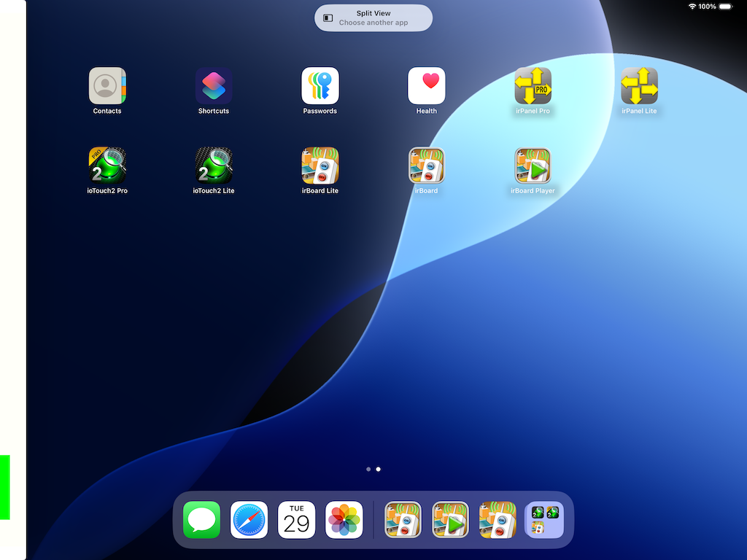Open the irBoard app on home screen
747x560 pixels.
[426, 166]
